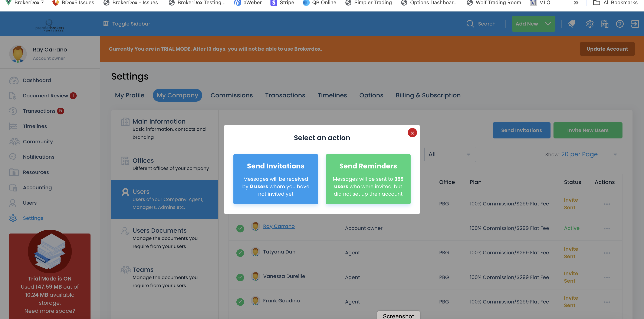The height and width of the screenshot is (319, 644).
Task: Switch to Billing & Subscription tab
Action: pos(428,95)
